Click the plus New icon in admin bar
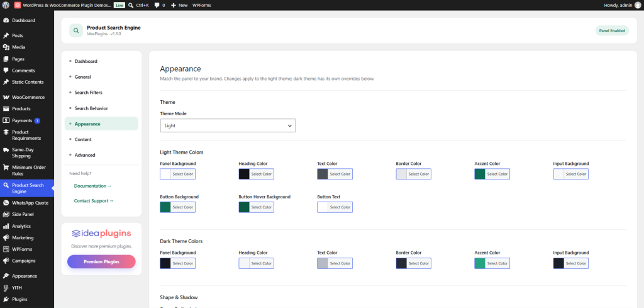The image size is (644, 308). [174, 5]
